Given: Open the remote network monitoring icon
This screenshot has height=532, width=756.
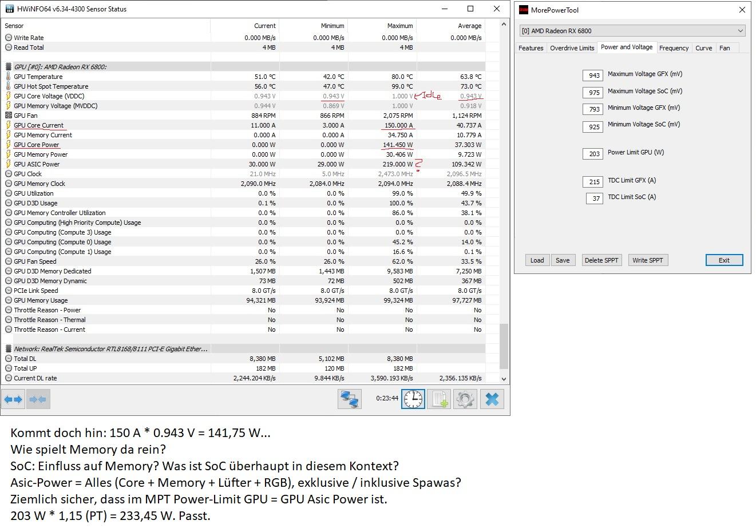Looking at the screenshot, I should (x=350, y=399).
